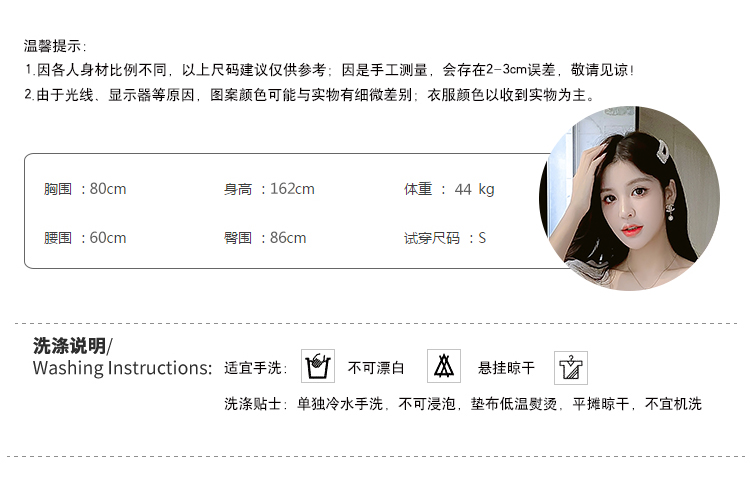Click the 臀围 86cm measurement
Viewport: 750px width, 479px height.
[x=265, y=238]
